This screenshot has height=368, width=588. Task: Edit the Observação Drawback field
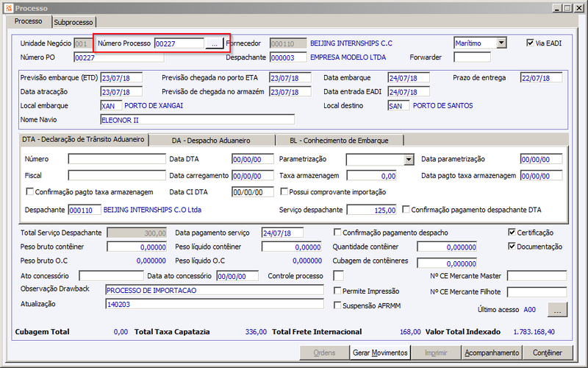pyautogui.click(x=215, y=290)
